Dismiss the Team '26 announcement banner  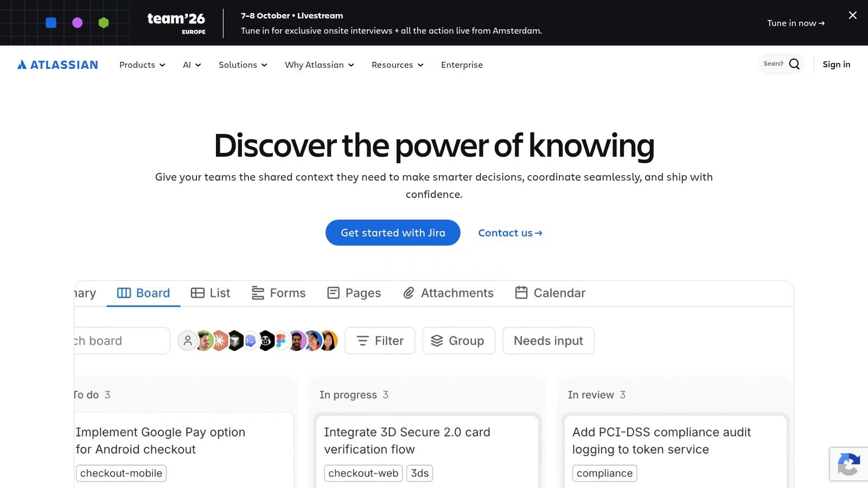853,15
